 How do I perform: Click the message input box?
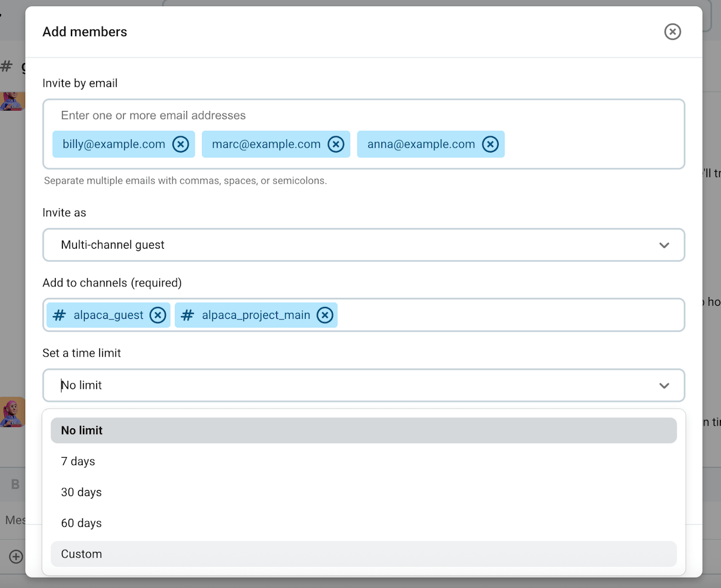pyautogui.click(x=14, y=520)
